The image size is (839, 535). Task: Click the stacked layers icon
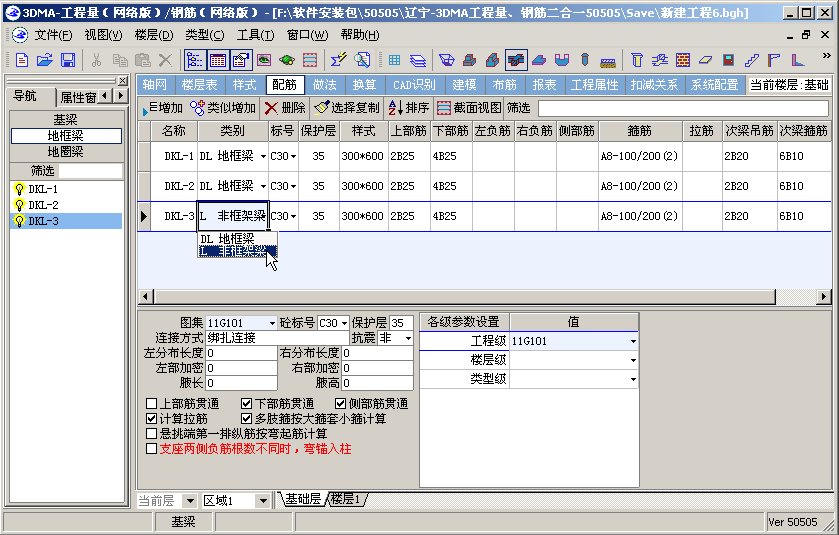pyautogui.click(x=418, y=60)
